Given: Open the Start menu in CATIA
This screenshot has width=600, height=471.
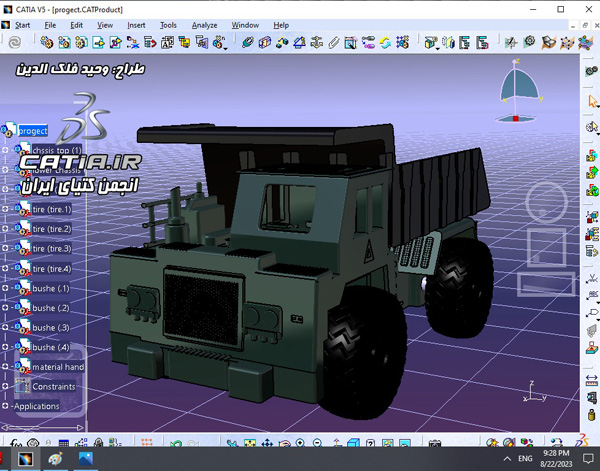Looking at the screenshot, I should tap(22, 25).
